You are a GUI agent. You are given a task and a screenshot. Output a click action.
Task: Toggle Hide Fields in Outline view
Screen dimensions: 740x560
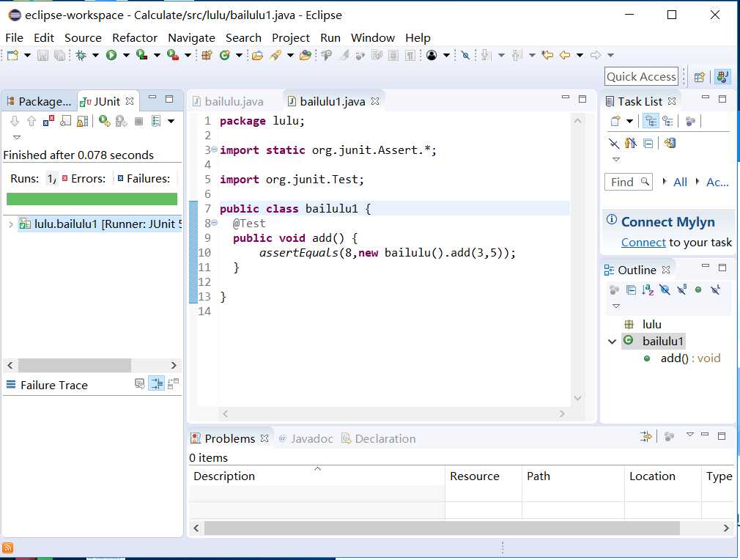[665, 290]
